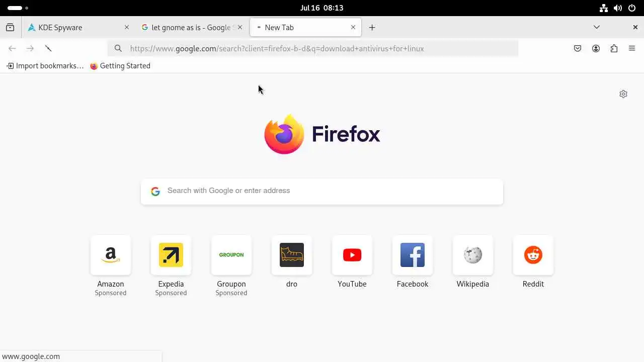This screenshot has width=644, height=362.
Task: Close the KDE Spyware tab
Action: [x=127, y=28]
